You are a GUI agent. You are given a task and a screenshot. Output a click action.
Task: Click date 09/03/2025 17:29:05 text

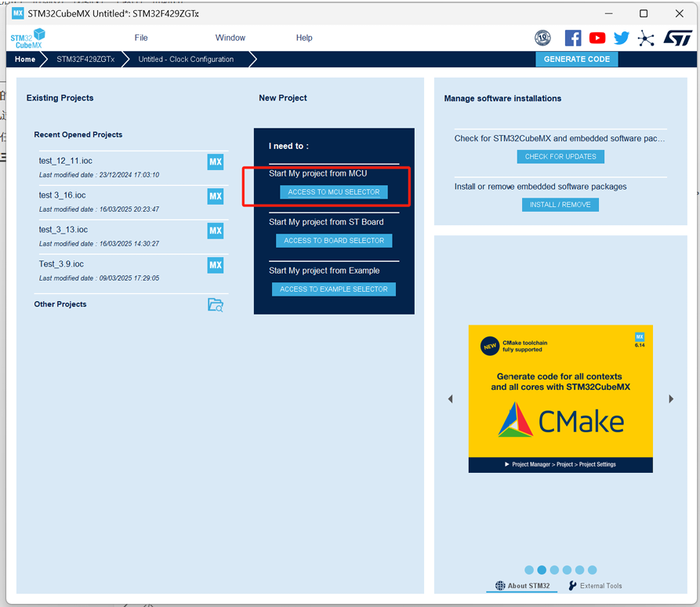[x=129, y=278]
